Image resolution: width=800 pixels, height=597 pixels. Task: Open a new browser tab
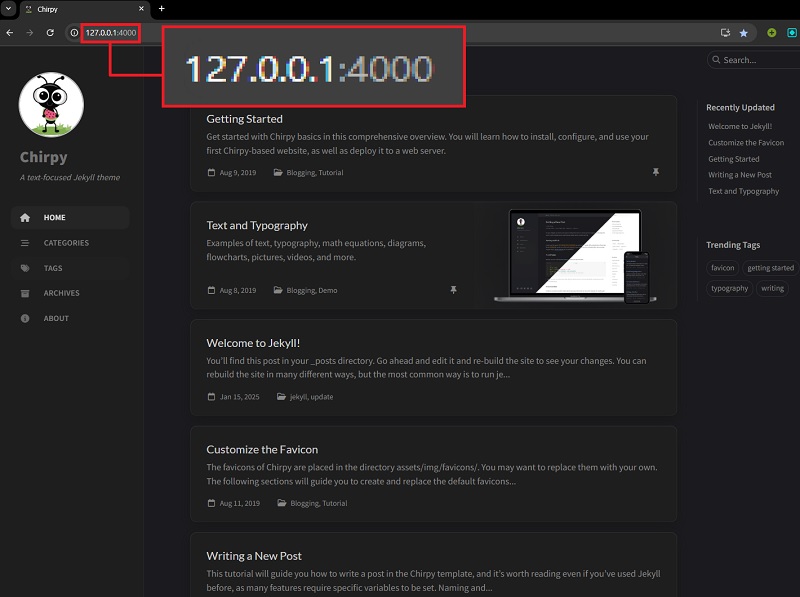pyautogui.click(x=162, y=9)
